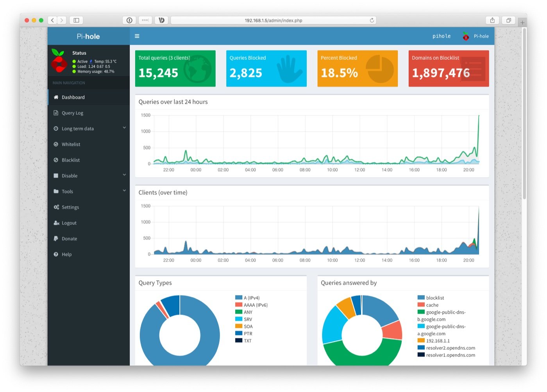Open the Query Log page
This screenshot has width=547, height=392.
click(x=72, y=113)
